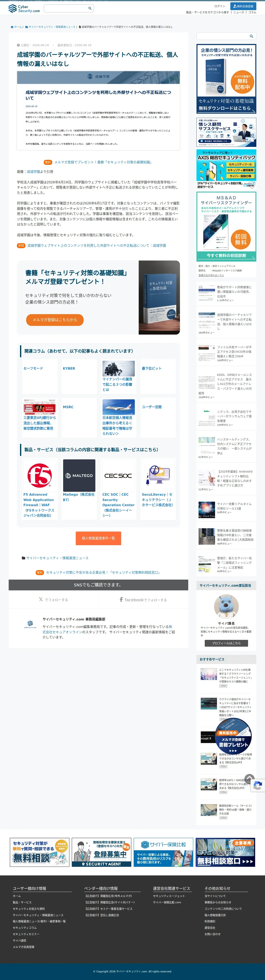Click the header search magnifier icon
This screenshot has height=980, width=265.
click(x=90, y=8)
